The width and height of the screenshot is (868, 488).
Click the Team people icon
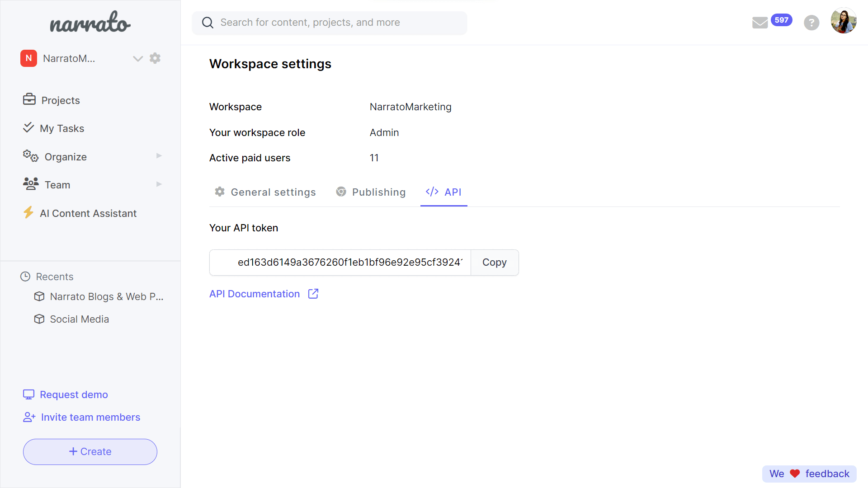tap(31, 184)
